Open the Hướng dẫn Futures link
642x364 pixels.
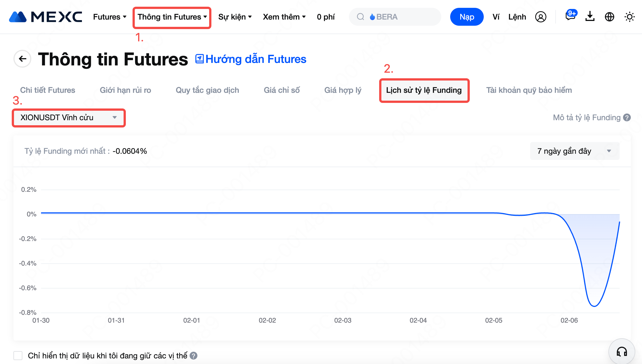(x=251, y=59)
